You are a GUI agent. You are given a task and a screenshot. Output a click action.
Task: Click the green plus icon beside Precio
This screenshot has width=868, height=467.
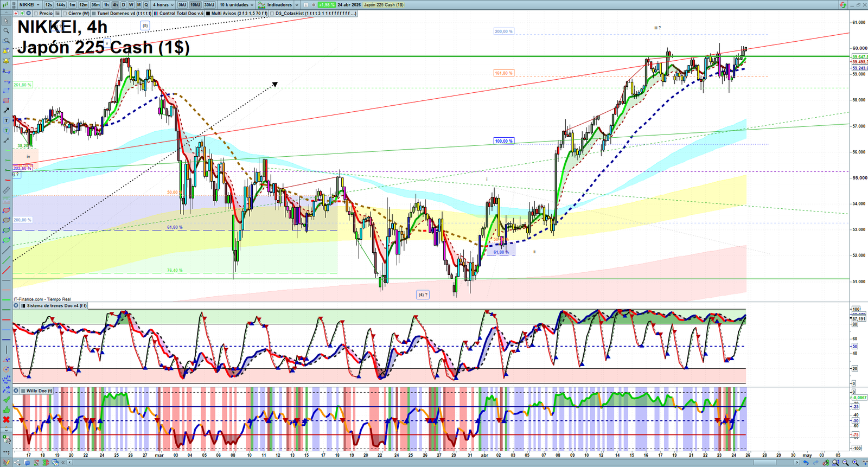22,13
